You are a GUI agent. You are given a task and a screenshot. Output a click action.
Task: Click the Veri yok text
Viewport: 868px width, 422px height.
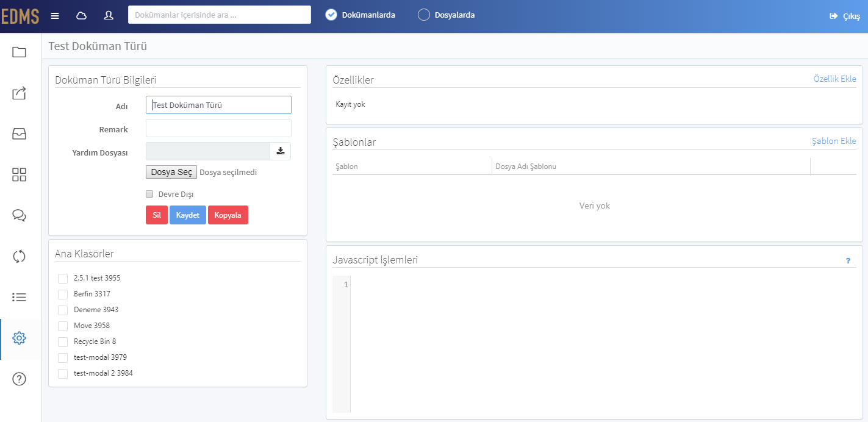595,206
